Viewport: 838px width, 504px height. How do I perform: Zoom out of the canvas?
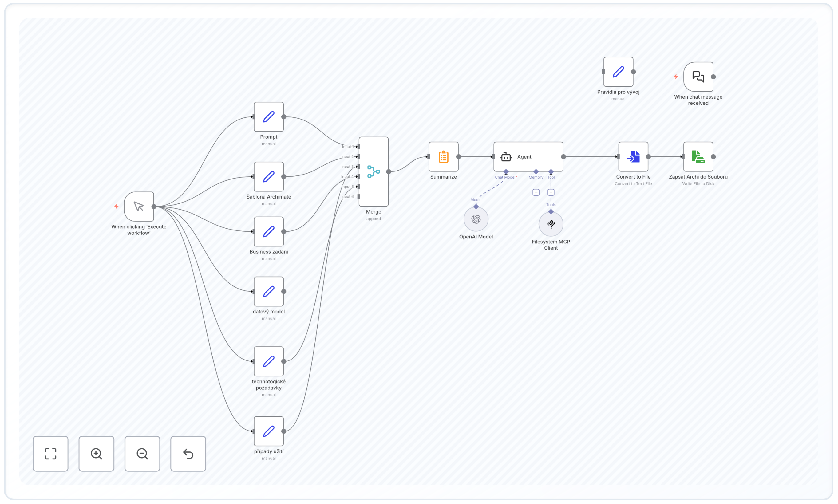(142, 453)
